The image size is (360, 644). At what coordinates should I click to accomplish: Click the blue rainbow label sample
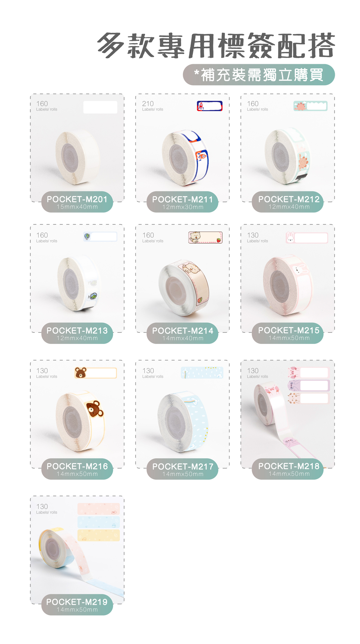coord(202,373)
